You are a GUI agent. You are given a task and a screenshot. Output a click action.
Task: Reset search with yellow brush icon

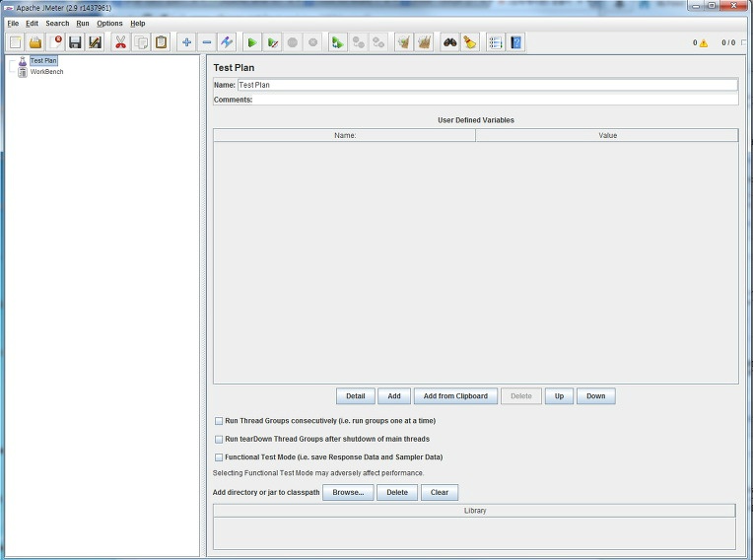click(470, 42)
